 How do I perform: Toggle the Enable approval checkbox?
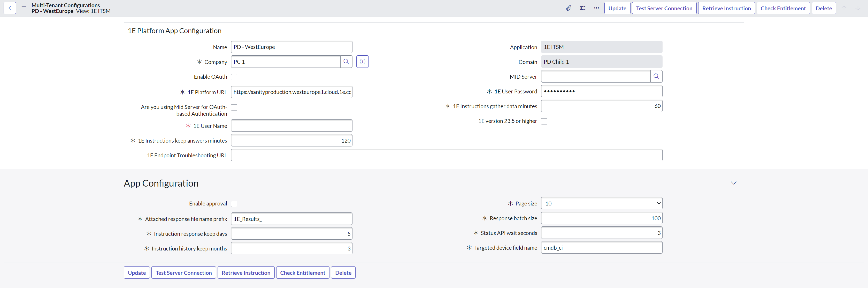[234, 204]
